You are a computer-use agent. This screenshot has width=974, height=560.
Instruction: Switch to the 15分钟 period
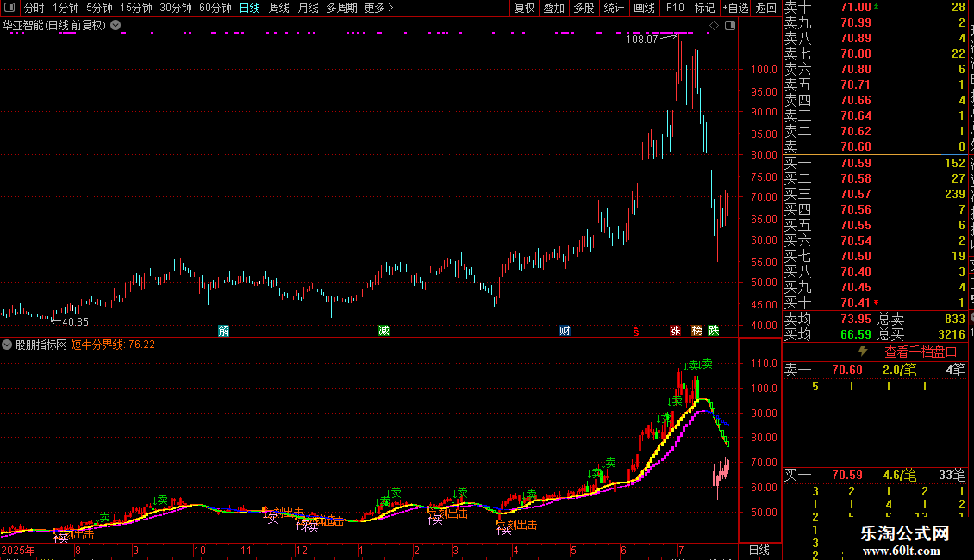pyautogui.click(x=135, y=8)
